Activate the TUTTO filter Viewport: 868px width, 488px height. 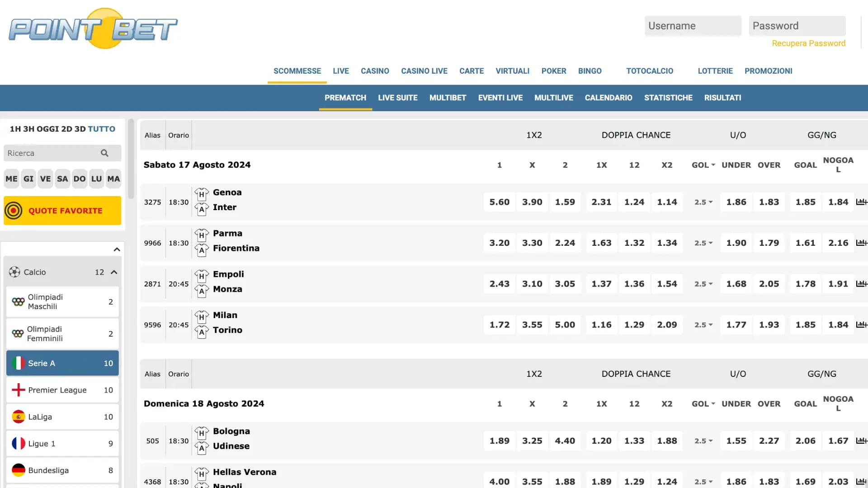tap(102, 129)
